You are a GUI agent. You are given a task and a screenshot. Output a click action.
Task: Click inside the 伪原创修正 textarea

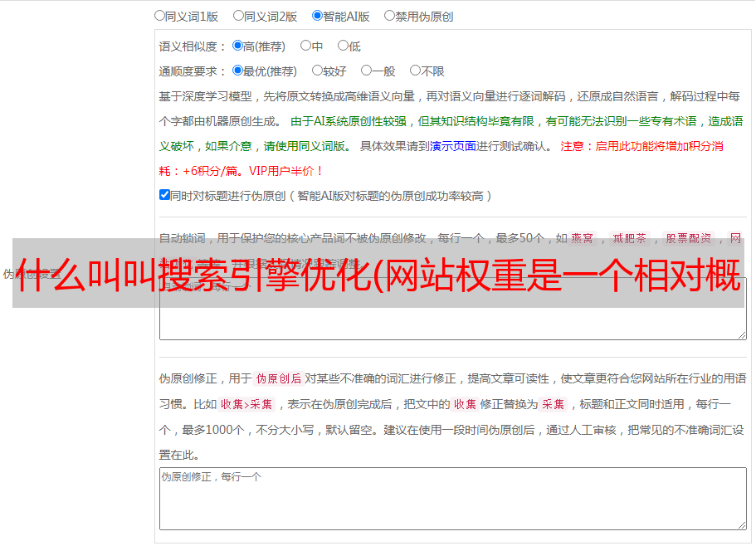(x=453, y=499)
